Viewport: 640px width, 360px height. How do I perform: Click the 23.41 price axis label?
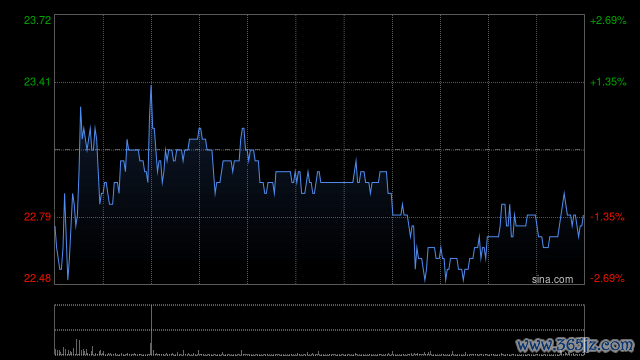38,82
